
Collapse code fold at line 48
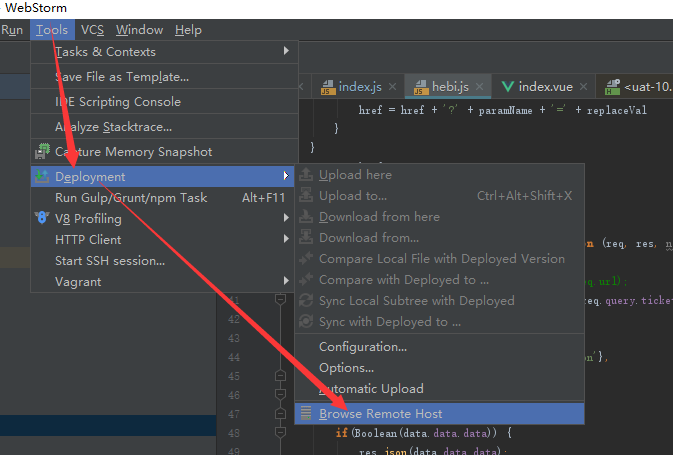click(x=280, y=431)
